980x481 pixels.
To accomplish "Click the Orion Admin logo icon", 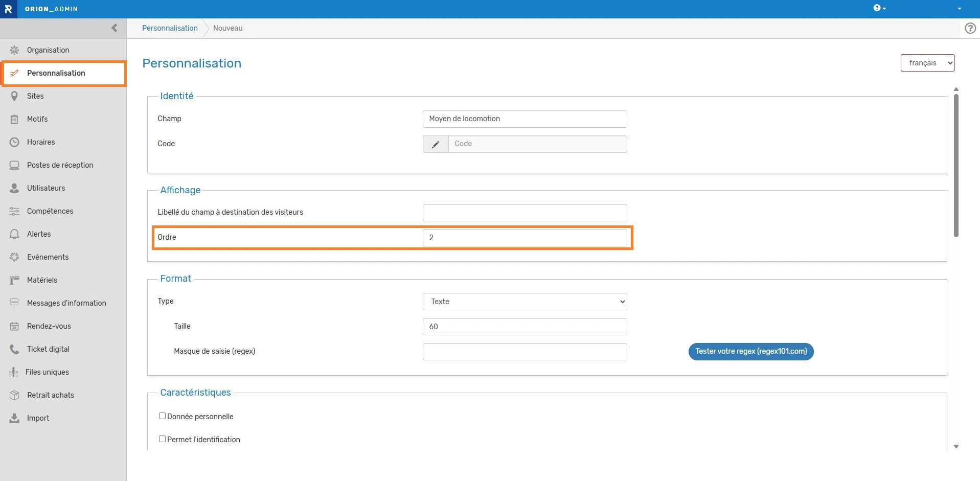I will click(8, 9).
